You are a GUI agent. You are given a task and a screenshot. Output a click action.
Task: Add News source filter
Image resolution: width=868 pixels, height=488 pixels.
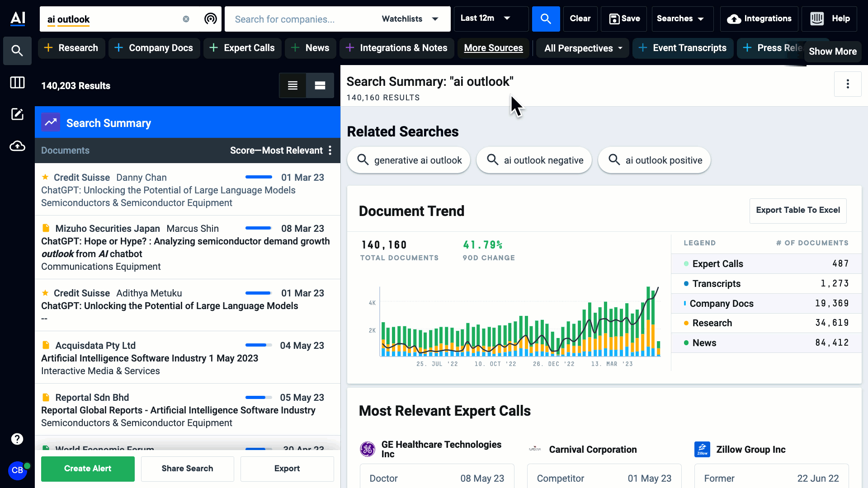click(310, 48)
